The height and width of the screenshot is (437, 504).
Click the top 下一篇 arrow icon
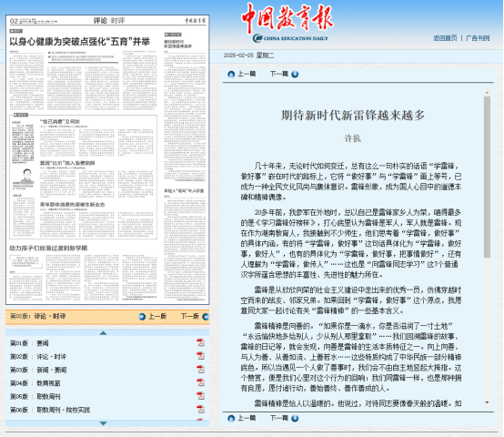(295, 75)
